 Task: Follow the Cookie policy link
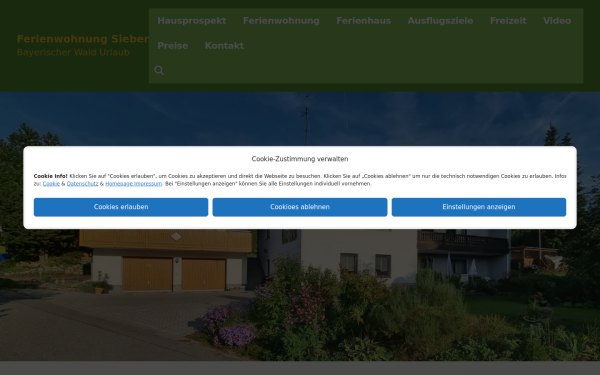pyautogui.click(x=51, y=184)
